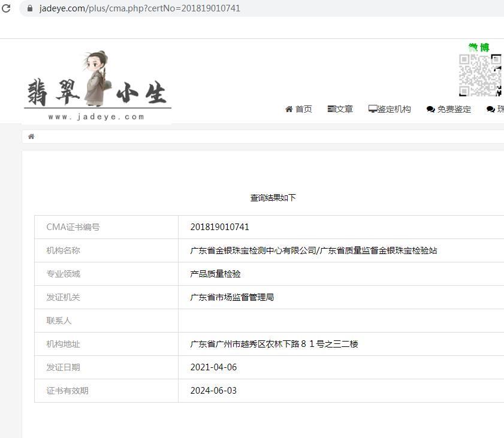
Task: Click the QR code image
Action: coord(480,75)
